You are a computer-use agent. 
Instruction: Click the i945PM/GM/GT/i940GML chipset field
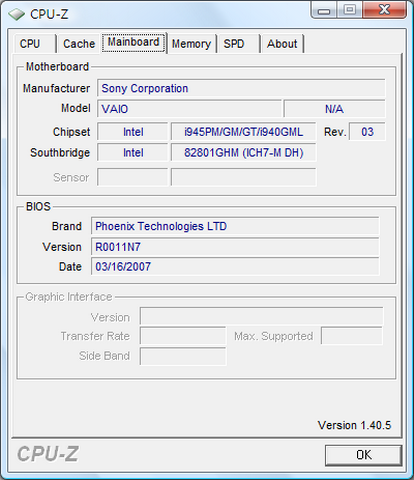point(243,132)
